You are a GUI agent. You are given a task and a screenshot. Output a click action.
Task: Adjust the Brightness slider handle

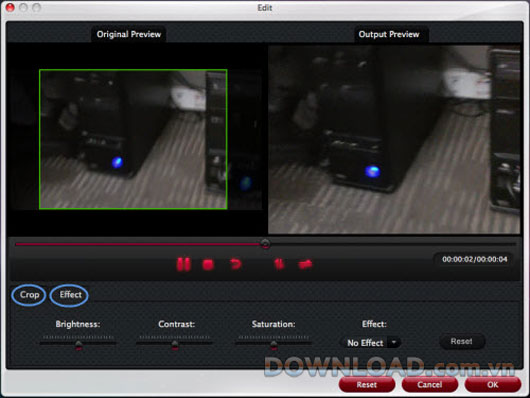point(78,345)
